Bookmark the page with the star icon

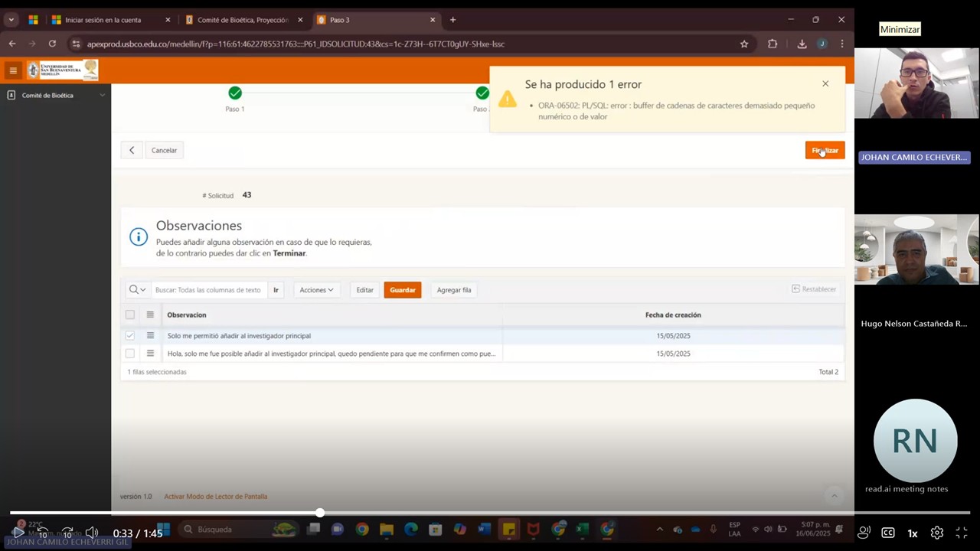click(744, 44)
